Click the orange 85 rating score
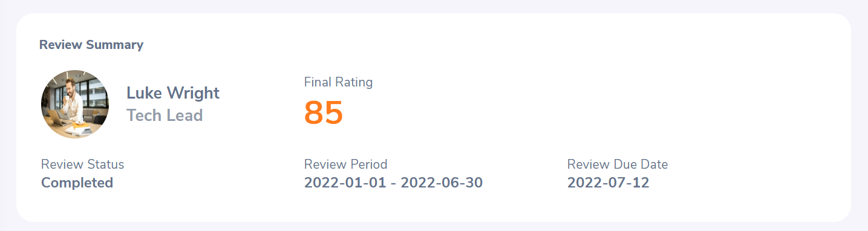This screenshot has width=868, height=231. [x=324, y=112]
